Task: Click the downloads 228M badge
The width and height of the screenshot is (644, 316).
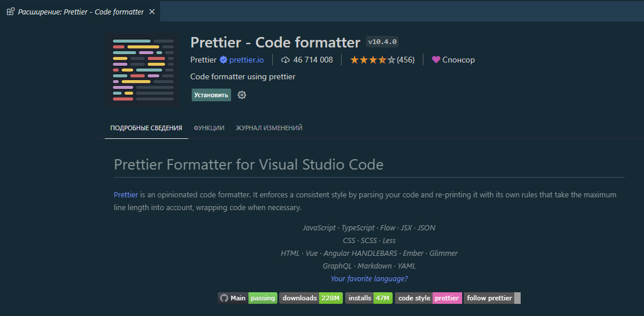Action: pyautogui.click(x=311, y=298)
